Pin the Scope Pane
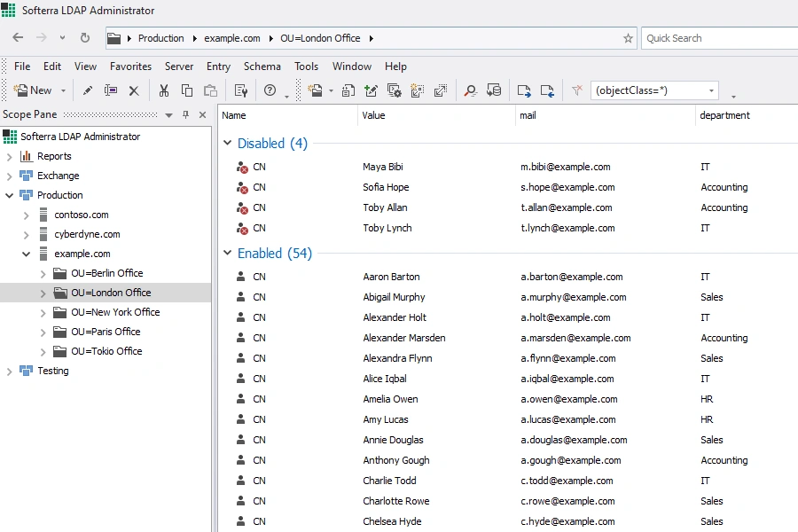 188,113
